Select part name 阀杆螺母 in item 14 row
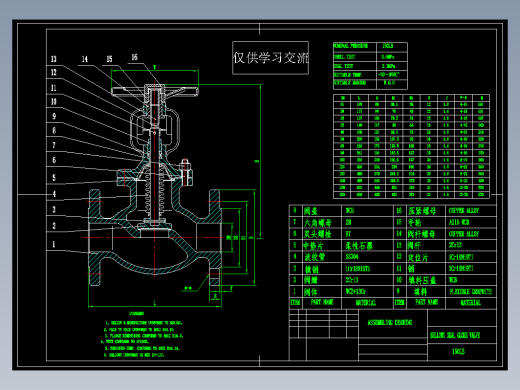520x390 pixels. click(422, 234)
